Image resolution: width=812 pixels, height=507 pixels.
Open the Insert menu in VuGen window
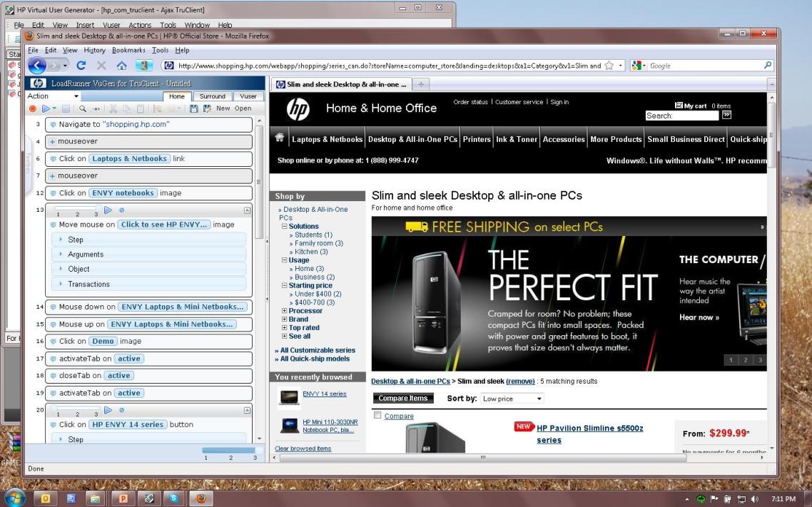(x=85, y=25)
